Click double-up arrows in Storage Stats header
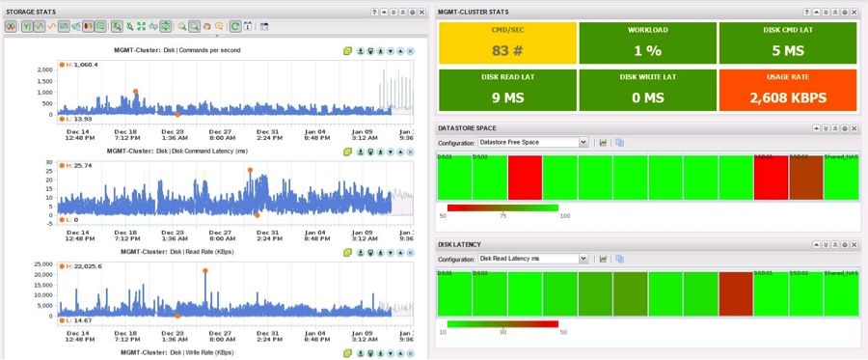Screen dimensions: 868x360 [x=402, y=12]
